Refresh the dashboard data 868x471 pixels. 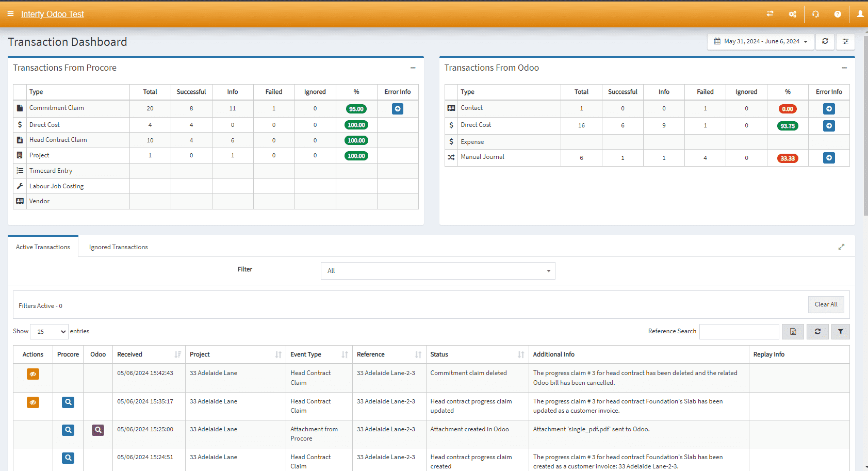825,41
